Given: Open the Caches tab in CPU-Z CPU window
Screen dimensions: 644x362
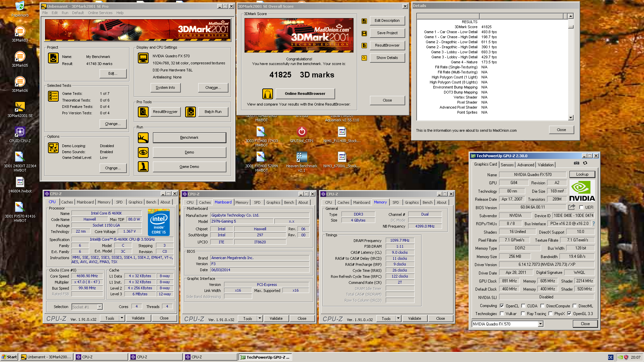Looking at the screenshot, I should [67, 202].
